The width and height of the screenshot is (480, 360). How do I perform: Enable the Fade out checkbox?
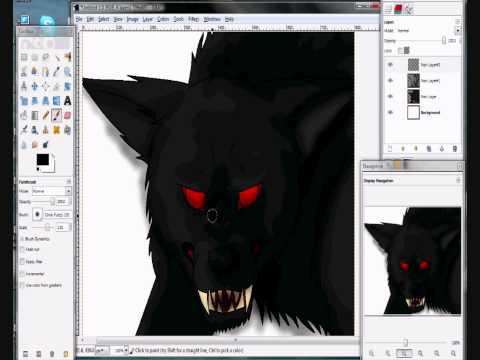22,249
